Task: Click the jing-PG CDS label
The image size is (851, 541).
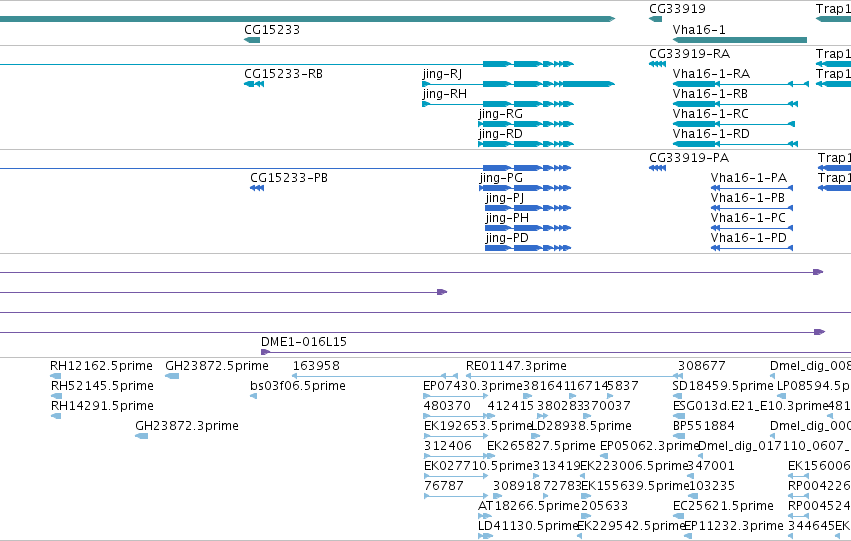Action: pyautogui.click(x=501, y=178)
